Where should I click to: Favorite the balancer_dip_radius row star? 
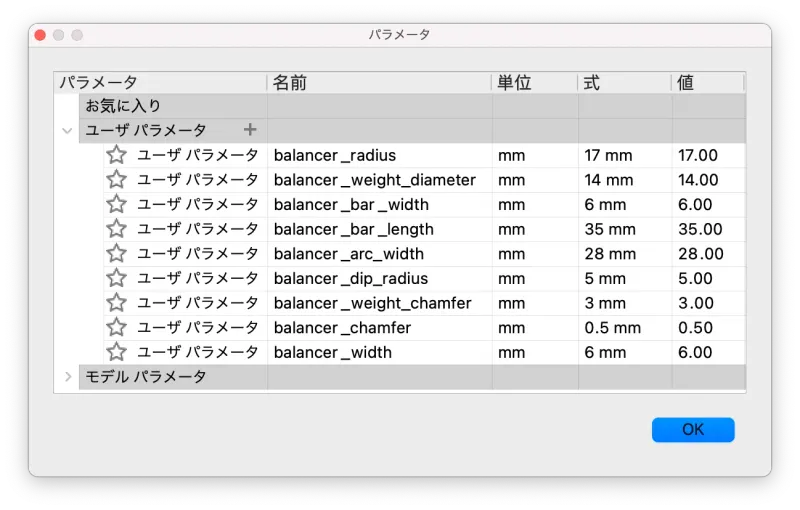click(x=116, y=278)
